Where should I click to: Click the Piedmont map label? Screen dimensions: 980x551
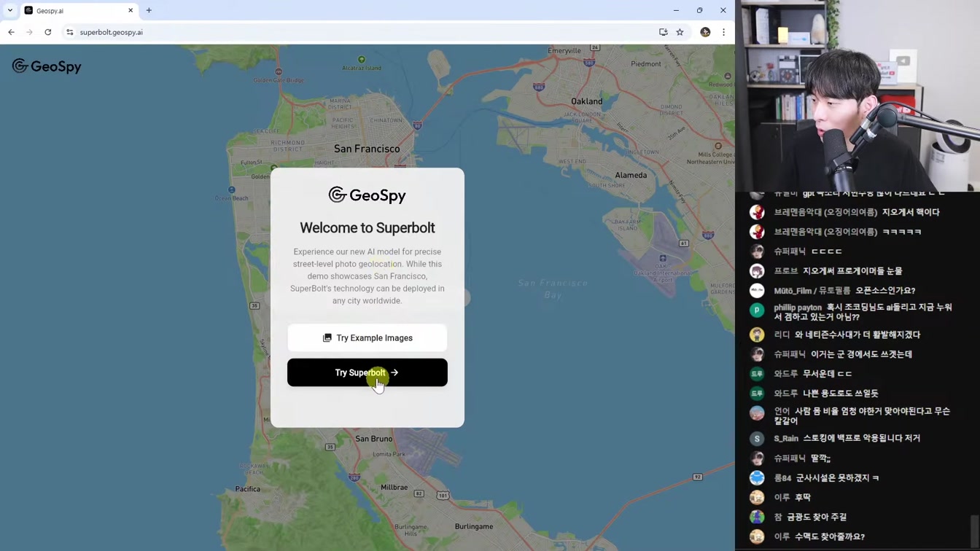[x=646, y=64]
